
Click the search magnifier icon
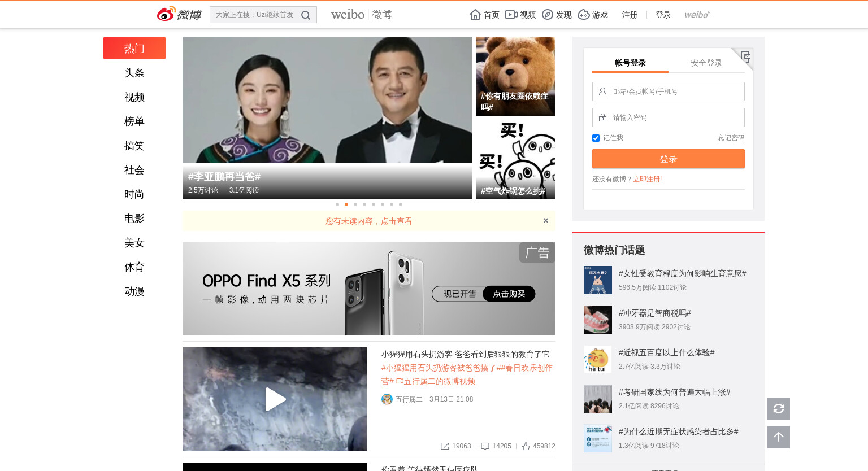pos(306,15)
